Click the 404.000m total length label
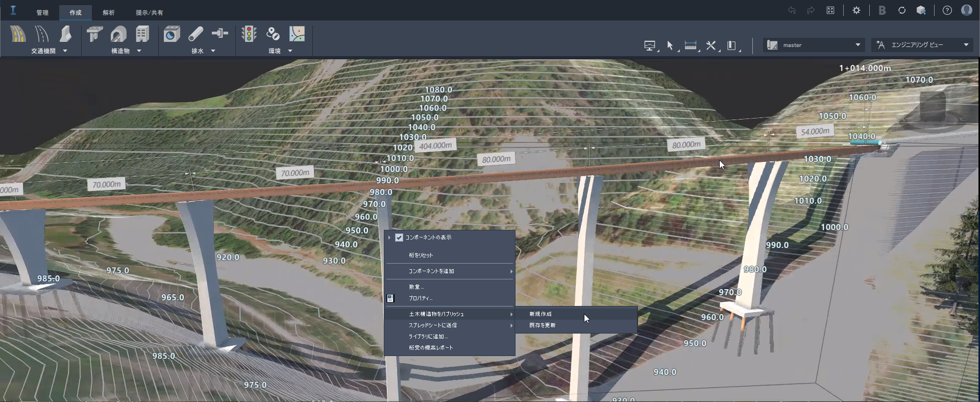This screenshot has width=980, height=402. point(435,146)
